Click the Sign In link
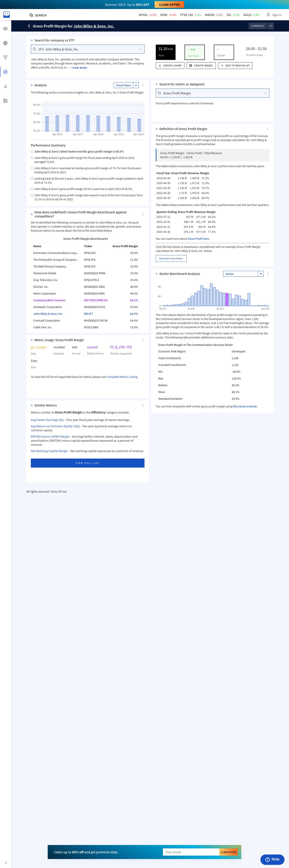Image resolution: width=289 pixels, height=868 pixels. (277, 15)
